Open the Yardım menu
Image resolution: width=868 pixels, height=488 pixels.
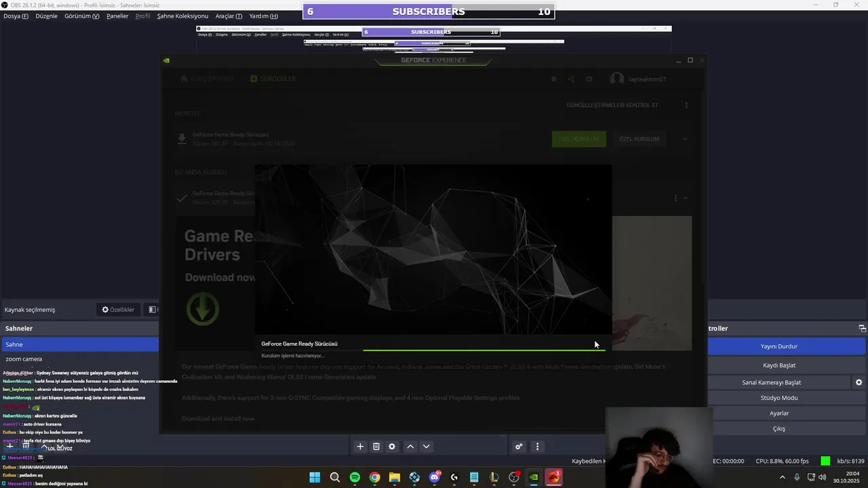[263, 16]
